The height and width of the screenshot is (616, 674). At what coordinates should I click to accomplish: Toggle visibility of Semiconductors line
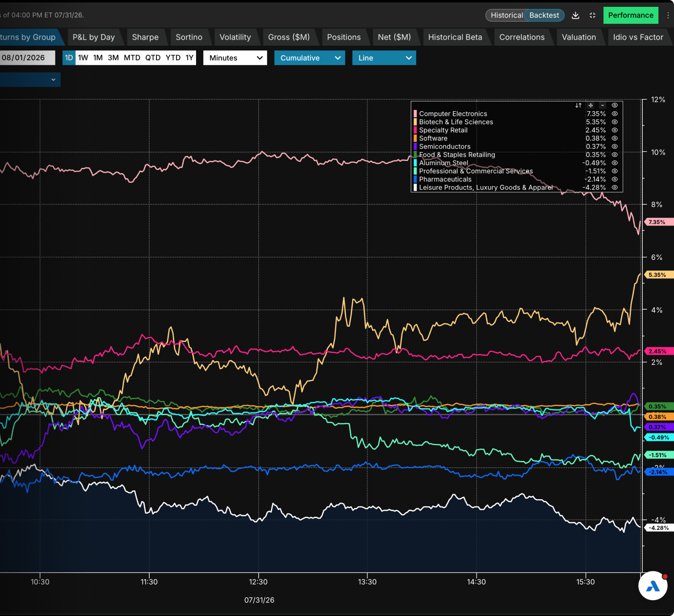coord(615,147)
